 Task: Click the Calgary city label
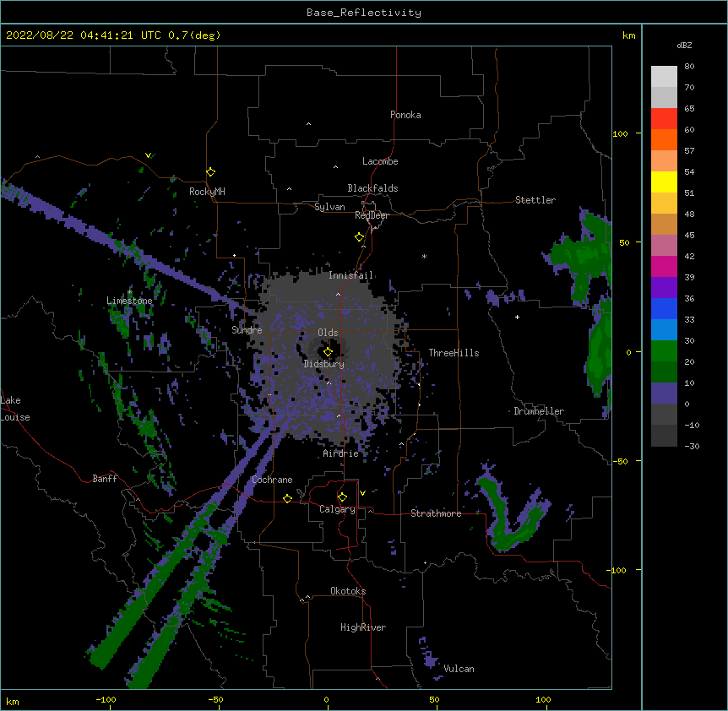pos(338,509)
